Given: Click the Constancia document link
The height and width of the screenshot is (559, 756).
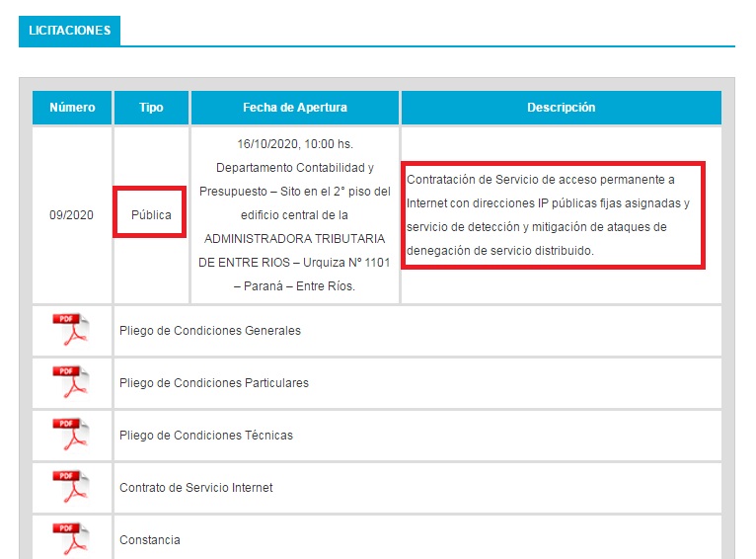Looking at the screenshot, I should click(x=149, y=540).
